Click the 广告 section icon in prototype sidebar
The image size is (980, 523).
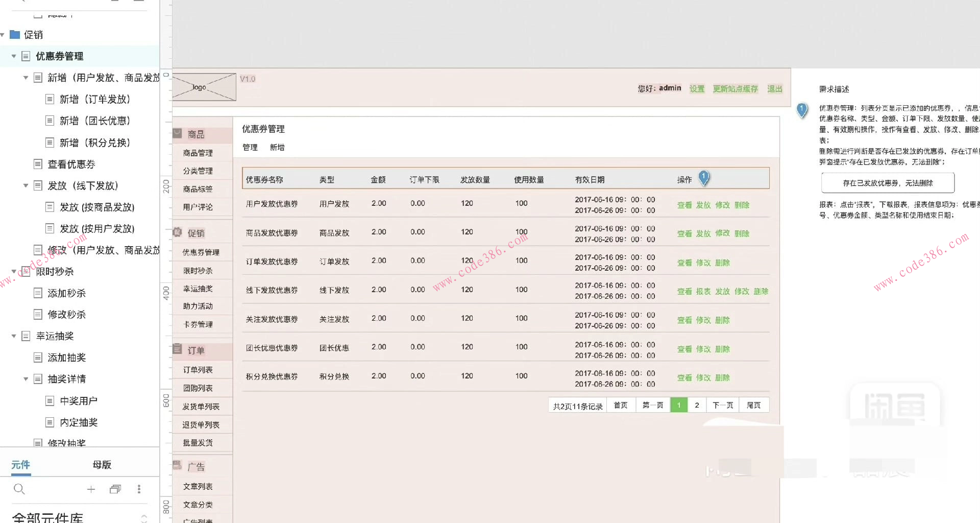[x=177, y=465]
